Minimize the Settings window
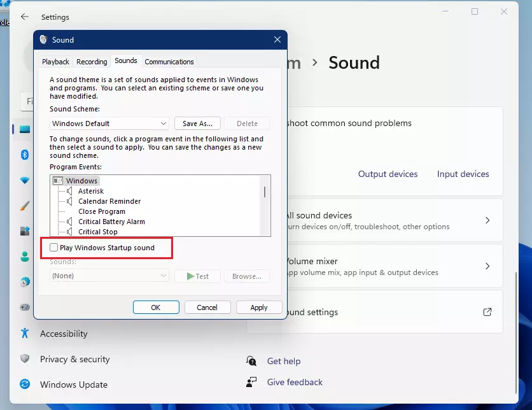Viewport: 532px width, 410px height. pyautogui.click(x=445, y=11)
